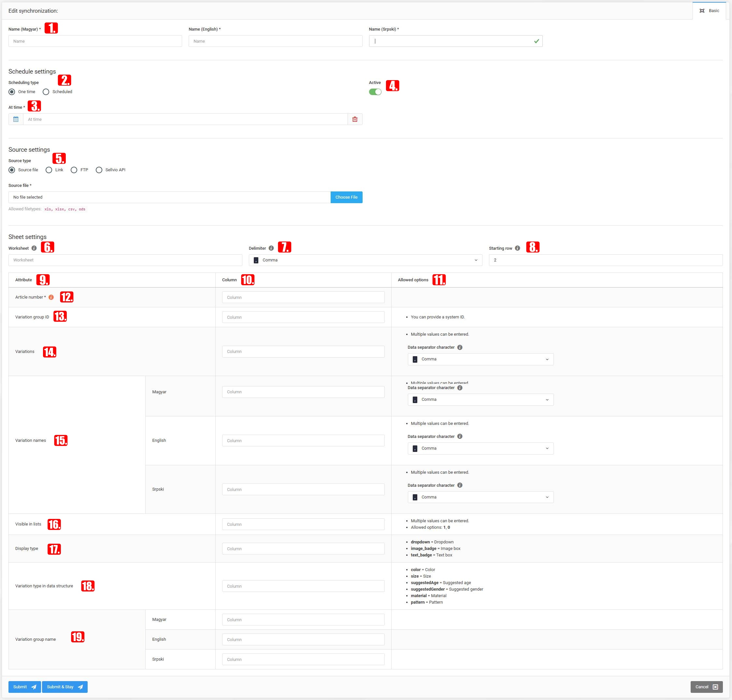
Task: Click the Choose File button
Action: pyautogui.click(x=346, y=197)
